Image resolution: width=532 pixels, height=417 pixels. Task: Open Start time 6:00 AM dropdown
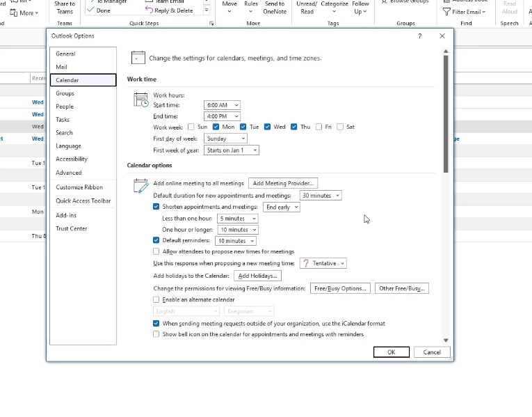222,105
